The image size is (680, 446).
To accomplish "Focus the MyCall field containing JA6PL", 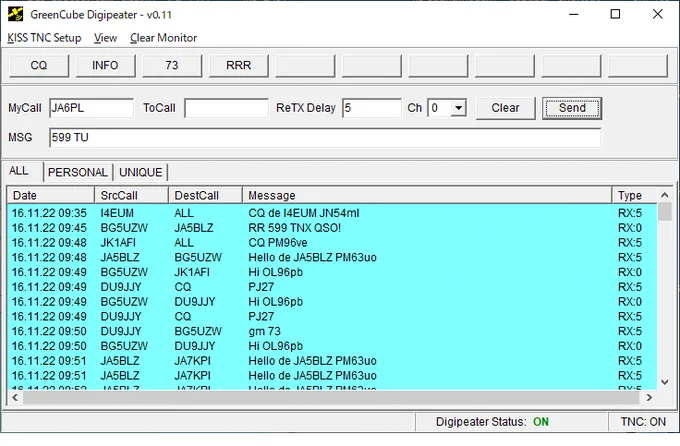I will coord(92,108).
